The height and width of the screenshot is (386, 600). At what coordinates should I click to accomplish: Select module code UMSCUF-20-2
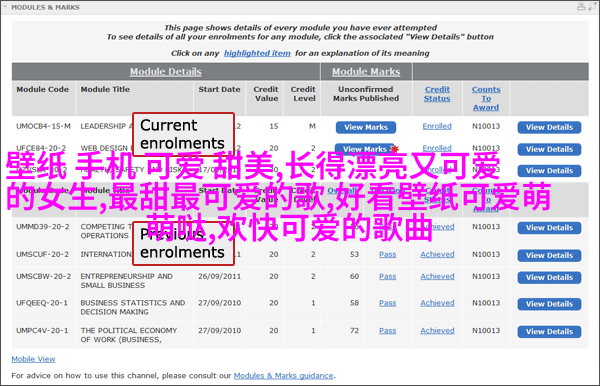(x=42, y=254)
